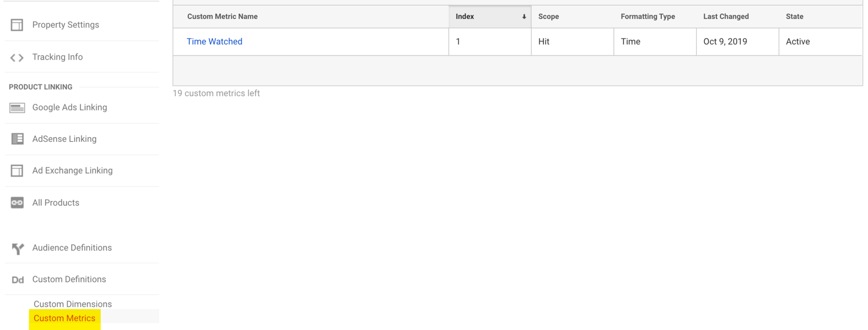Click the Tracking Info code brackets icon
This screenshot has width=868, height=330.
pyautogui.click(x=17, y=57)
